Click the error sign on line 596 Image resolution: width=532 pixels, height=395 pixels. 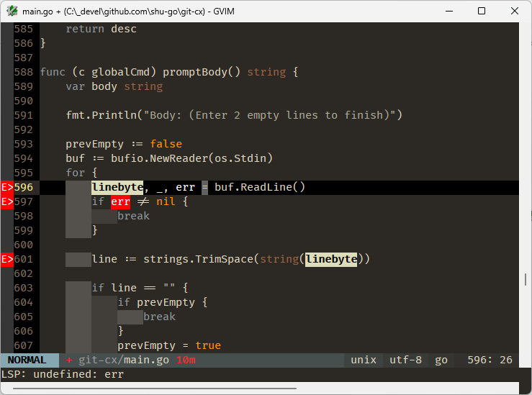tap(7, 188)
